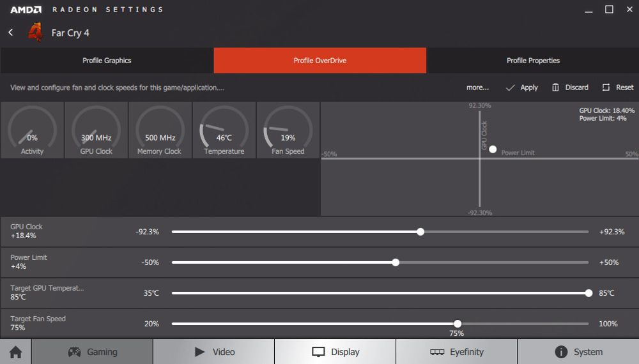
Task: Switch to Profile Graphics tab
Action: 107,60
